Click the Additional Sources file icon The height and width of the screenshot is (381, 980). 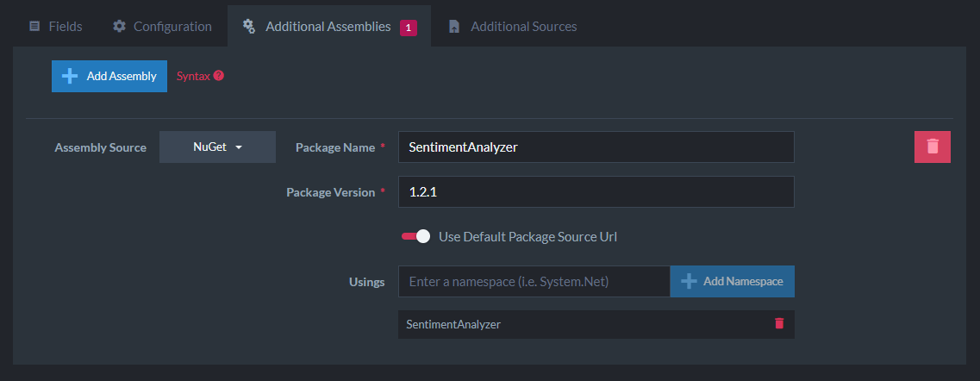[x=454, y=26]
